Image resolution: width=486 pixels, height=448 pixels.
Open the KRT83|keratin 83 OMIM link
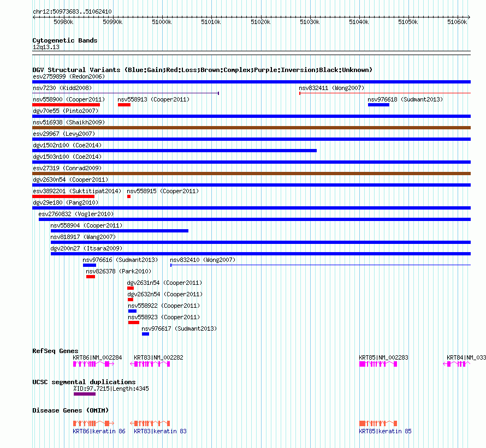pyautogui.click(x=160, y=431)
